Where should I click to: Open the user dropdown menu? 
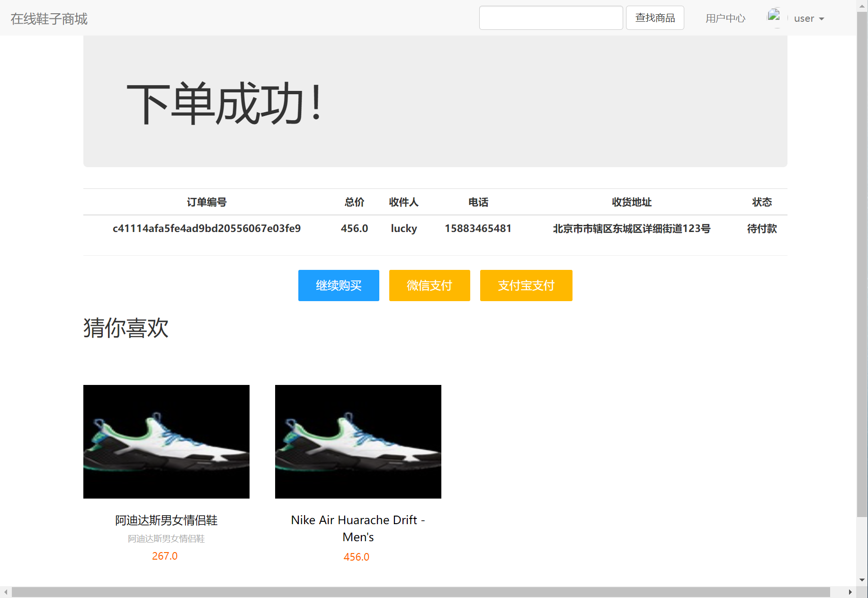point(808,18)
